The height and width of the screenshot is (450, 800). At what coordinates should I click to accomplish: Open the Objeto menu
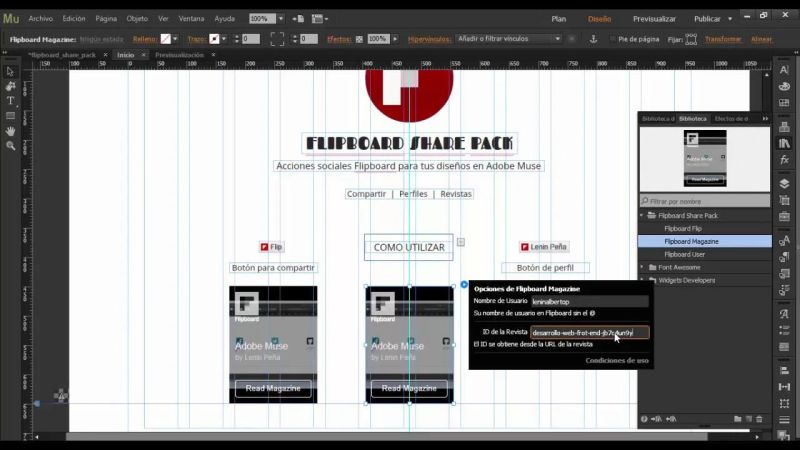[137, 18]
